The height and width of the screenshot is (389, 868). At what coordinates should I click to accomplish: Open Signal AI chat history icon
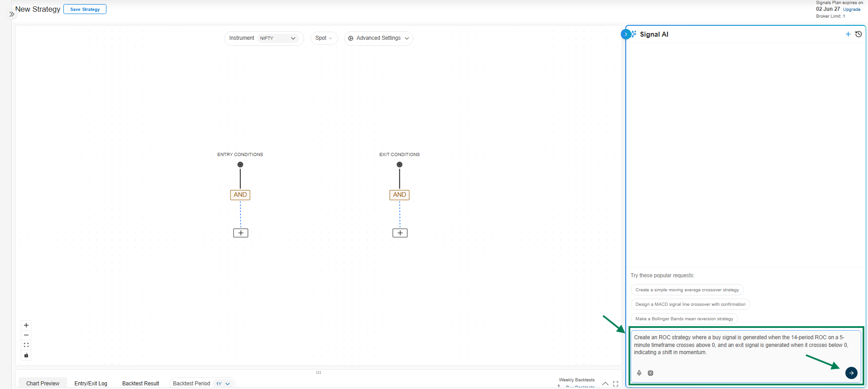[x=858, y=34]
